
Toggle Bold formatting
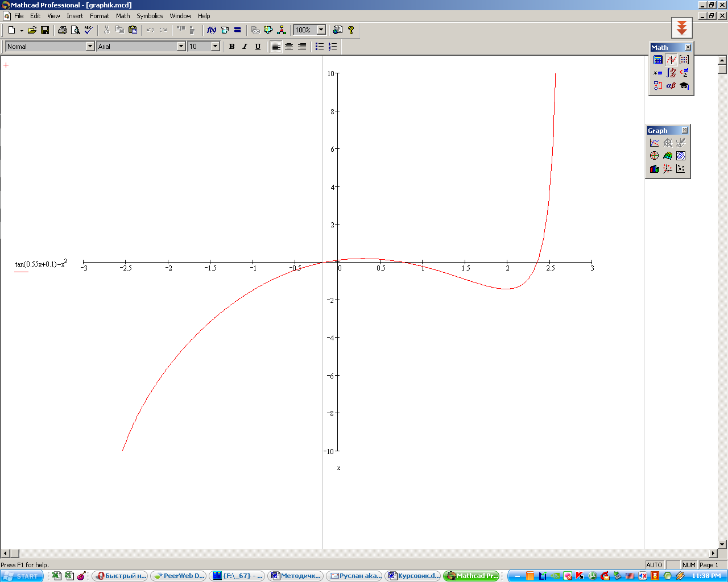231,47
